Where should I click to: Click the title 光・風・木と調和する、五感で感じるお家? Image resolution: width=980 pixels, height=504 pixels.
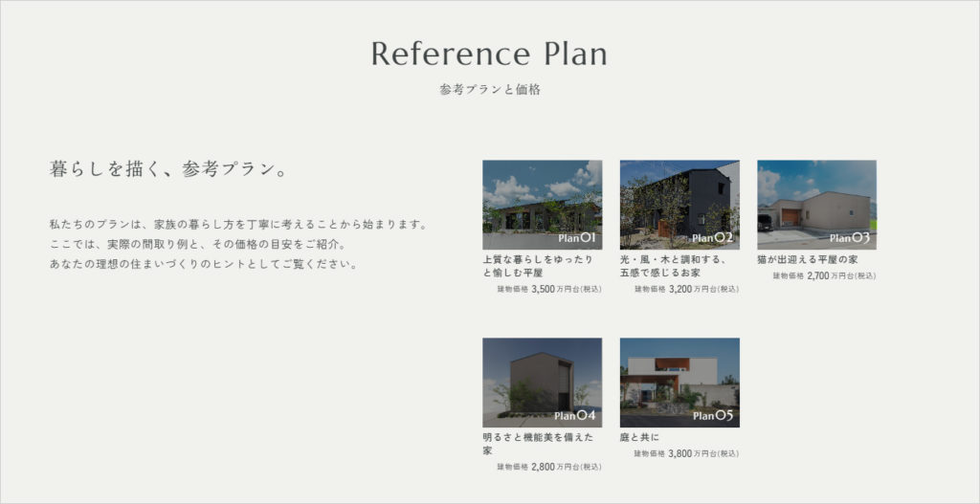(x=673, y=266)
